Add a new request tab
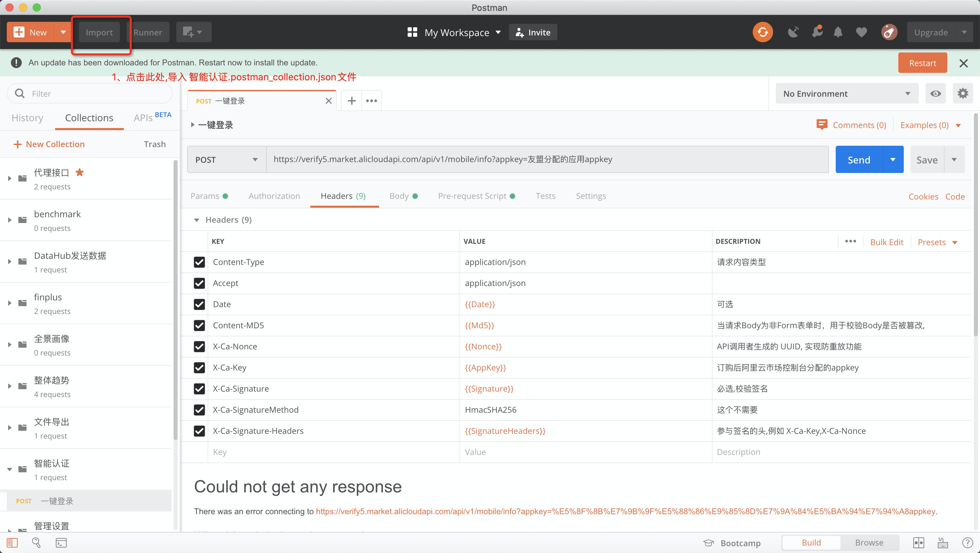Image resolution: width=980 pixels, height=553 pixels. (x=352, y=101)
